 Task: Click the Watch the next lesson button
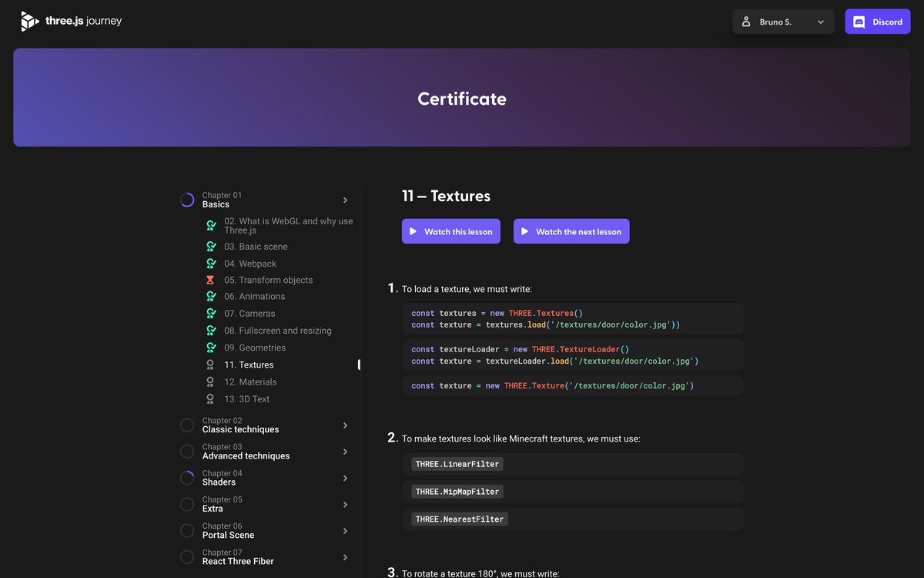coord(571,231)
